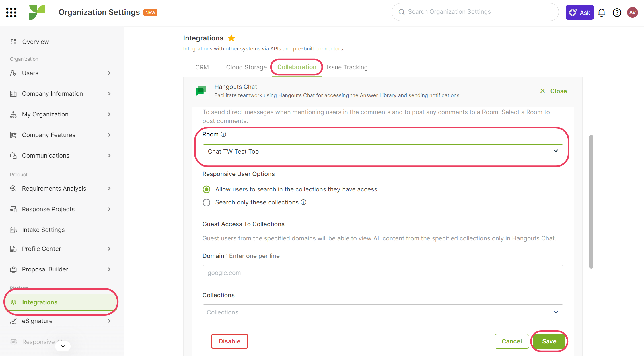This screenshot has height=356, width=644.
Task: Click the favorite star next to Integrations
Action: click(x=231, y=38)
